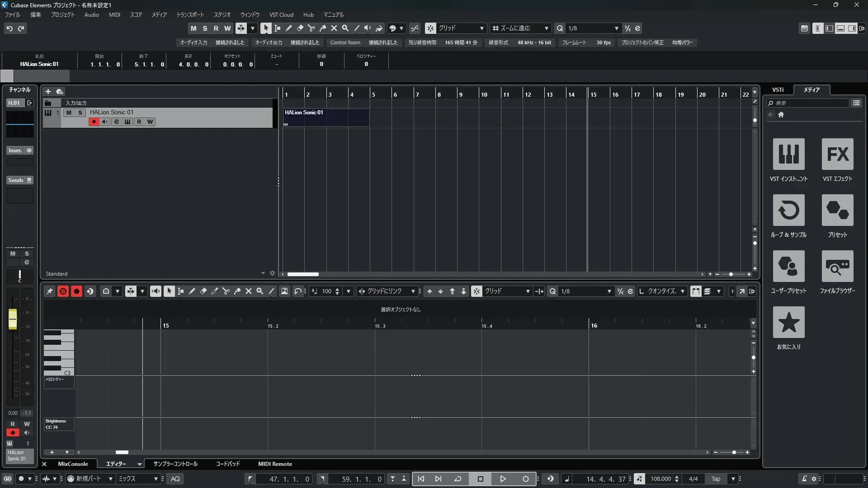Toggle record enable on HALion Sonic 01 track
The width and height of the screenshot is (868, 488).
click(x=94, y=122)
